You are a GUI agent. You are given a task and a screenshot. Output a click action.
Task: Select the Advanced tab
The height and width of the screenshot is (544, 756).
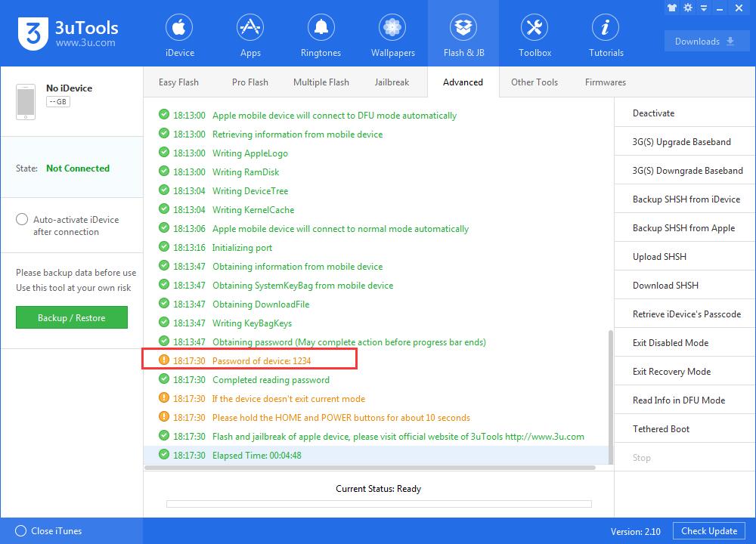(463, 82)
